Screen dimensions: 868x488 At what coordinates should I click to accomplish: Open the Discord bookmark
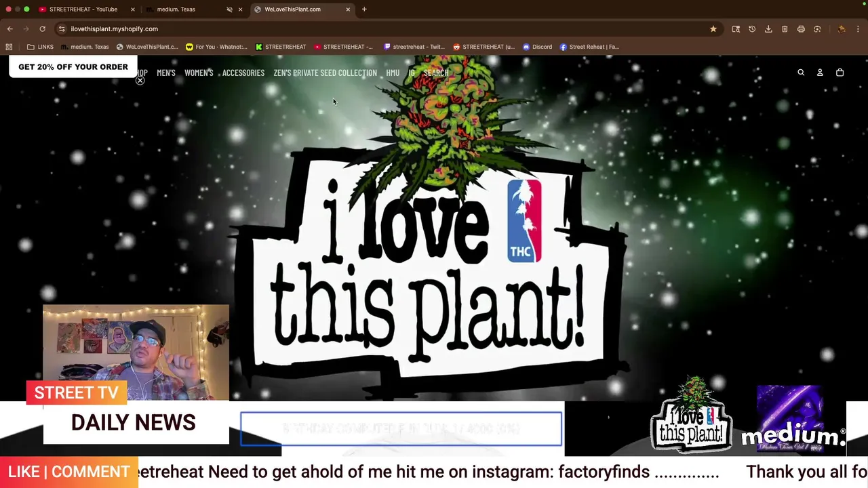(537, 47)
